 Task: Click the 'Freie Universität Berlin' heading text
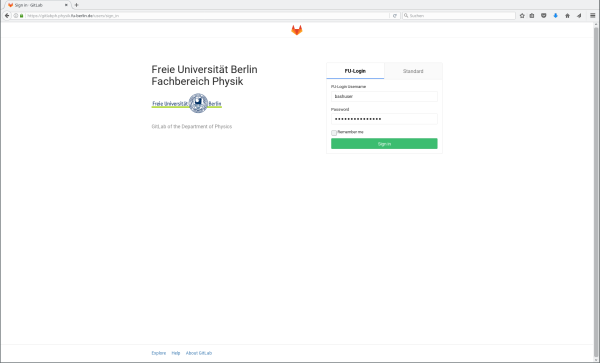pos(204,70)
